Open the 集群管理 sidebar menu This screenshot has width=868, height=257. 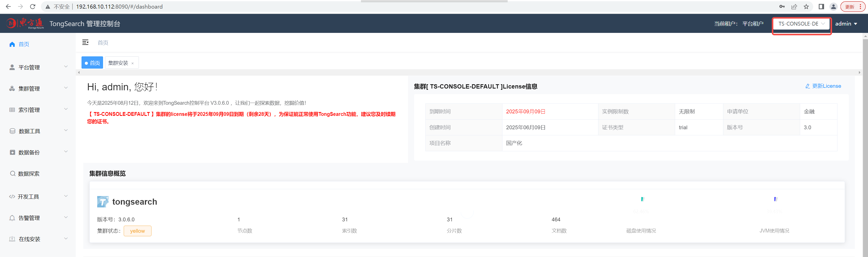point(38,89)
